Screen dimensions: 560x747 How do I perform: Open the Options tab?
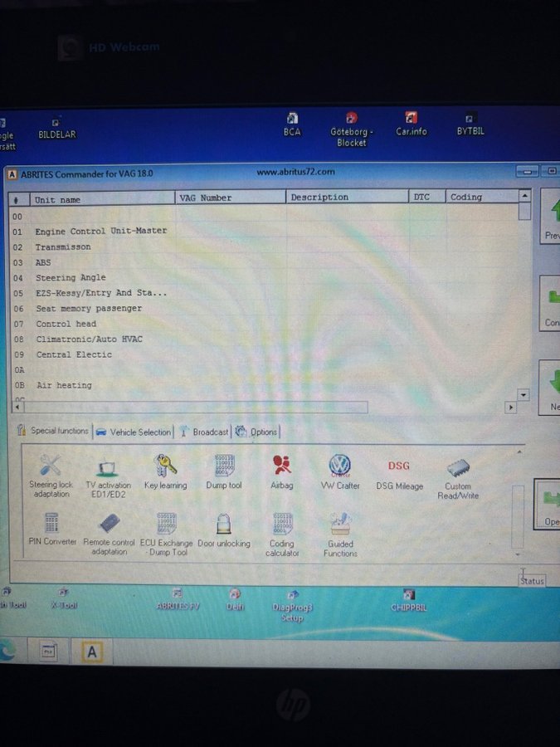pyautogui.click(x=256, y=432)
